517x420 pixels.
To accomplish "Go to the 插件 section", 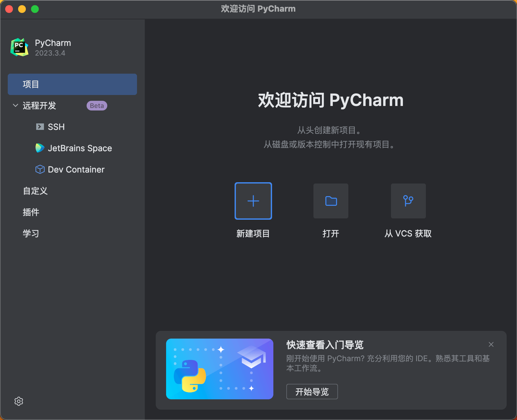I will pyautogui.click(x=31, y=212).
